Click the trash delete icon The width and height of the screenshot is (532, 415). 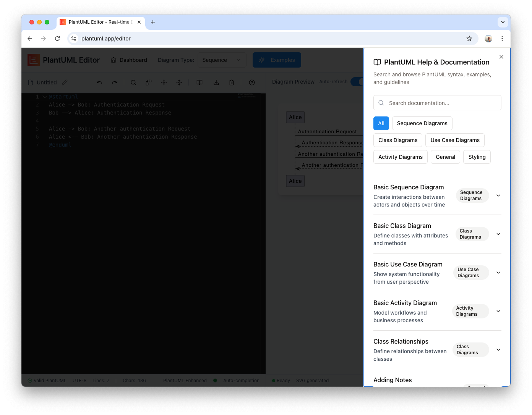232,82
